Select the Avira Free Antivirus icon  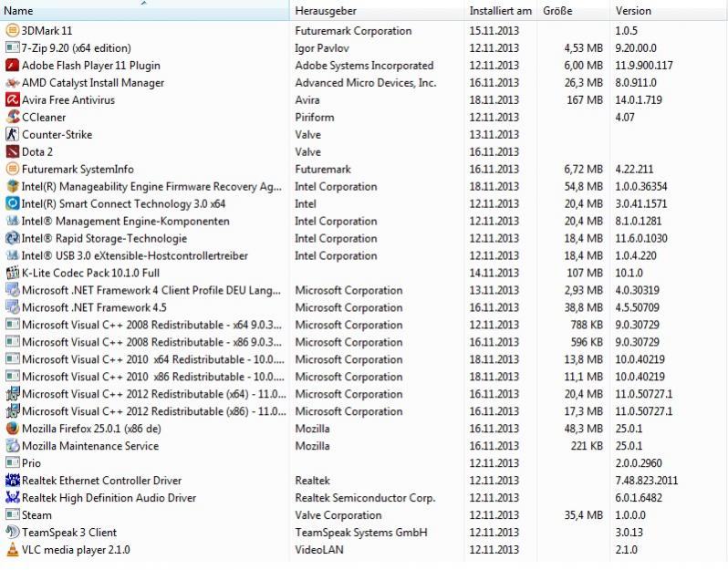[x=13, y=99]
